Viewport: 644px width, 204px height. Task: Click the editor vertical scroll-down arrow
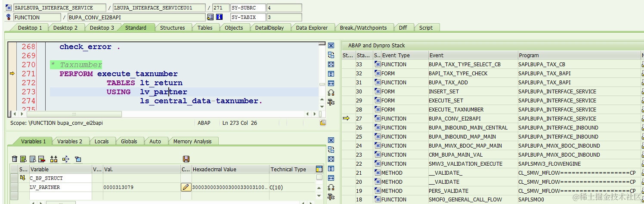pyautogui.click(x=321, y=106)
